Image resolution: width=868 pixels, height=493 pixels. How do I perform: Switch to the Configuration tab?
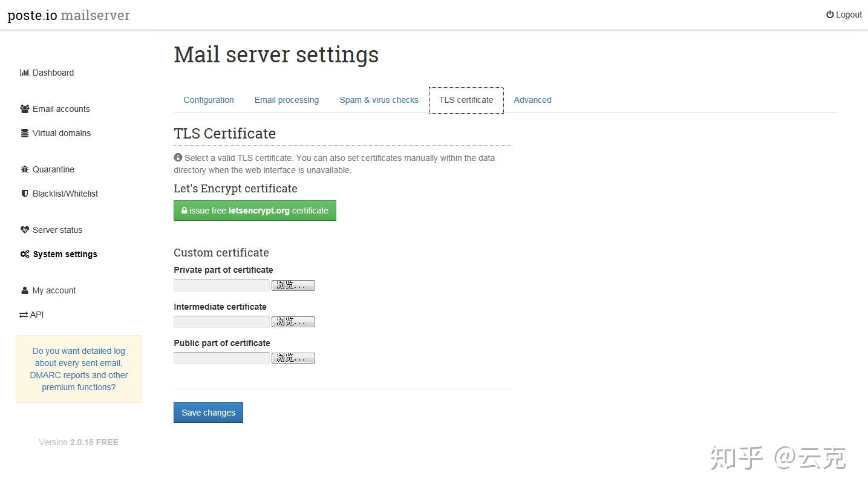click(209, 100)
